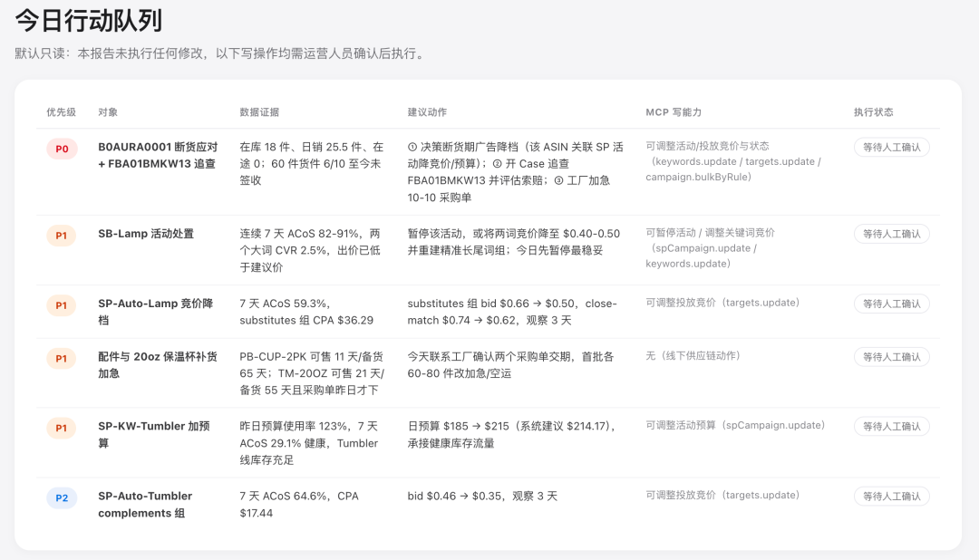Select the SB-Lamp 活动处置 object title
The width and height of the screenshot is (979, 560).
tap(146, 234)
